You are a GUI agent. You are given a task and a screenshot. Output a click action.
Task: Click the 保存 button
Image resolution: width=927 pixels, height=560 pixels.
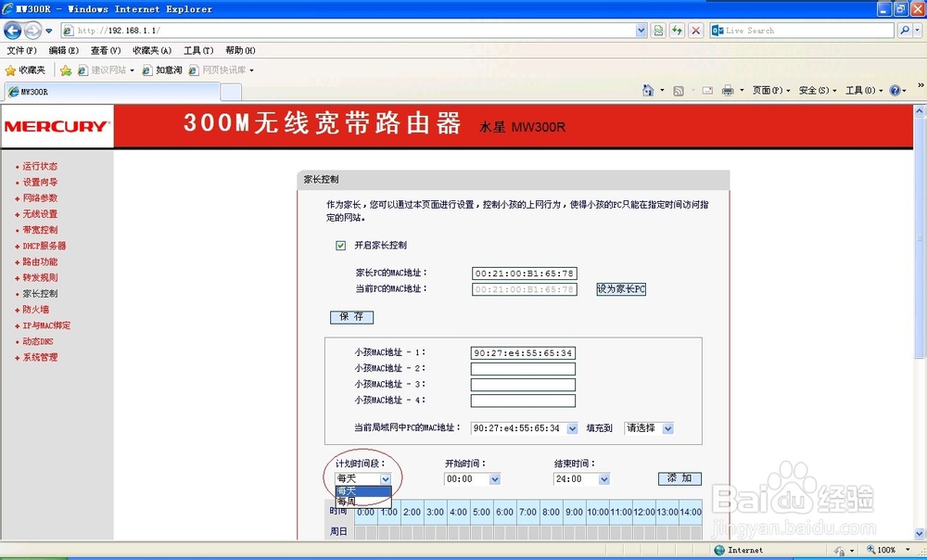(351, 317)
